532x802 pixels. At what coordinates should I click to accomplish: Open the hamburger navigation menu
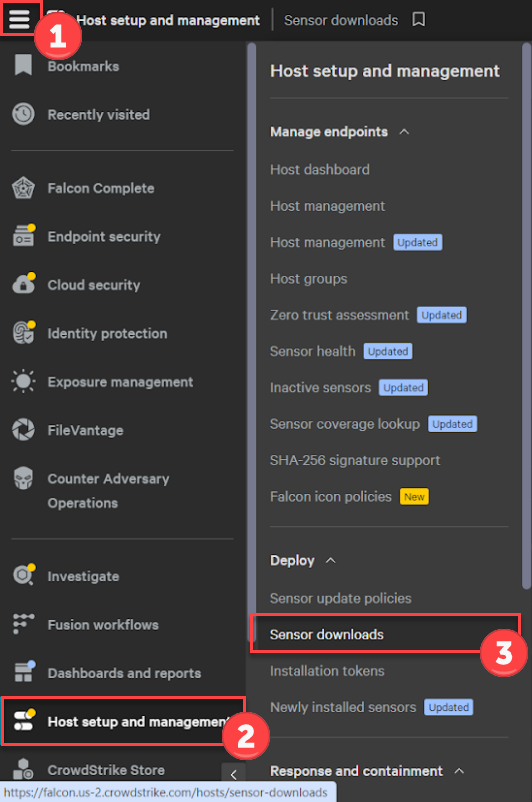(x=19, y=19)
